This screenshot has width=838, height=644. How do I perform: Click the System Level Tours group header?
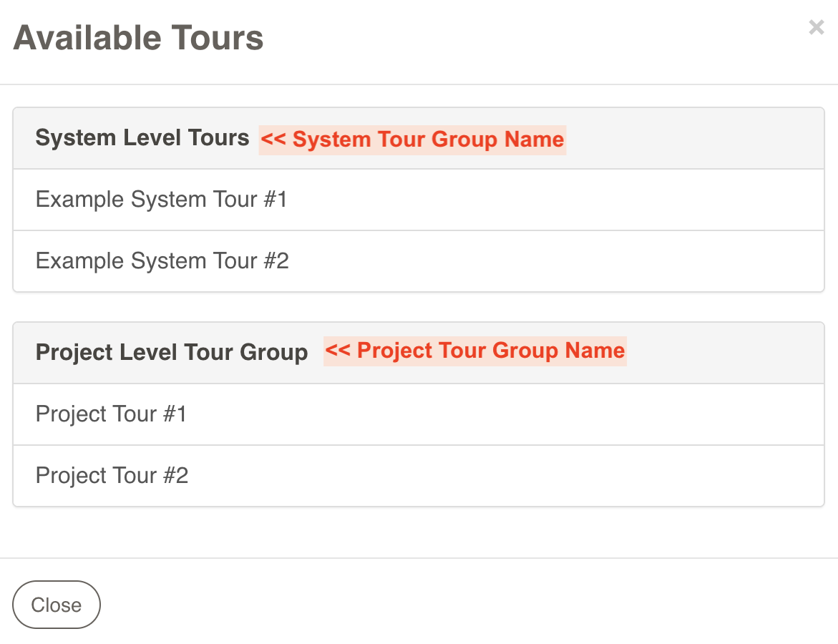coord(142,138)
